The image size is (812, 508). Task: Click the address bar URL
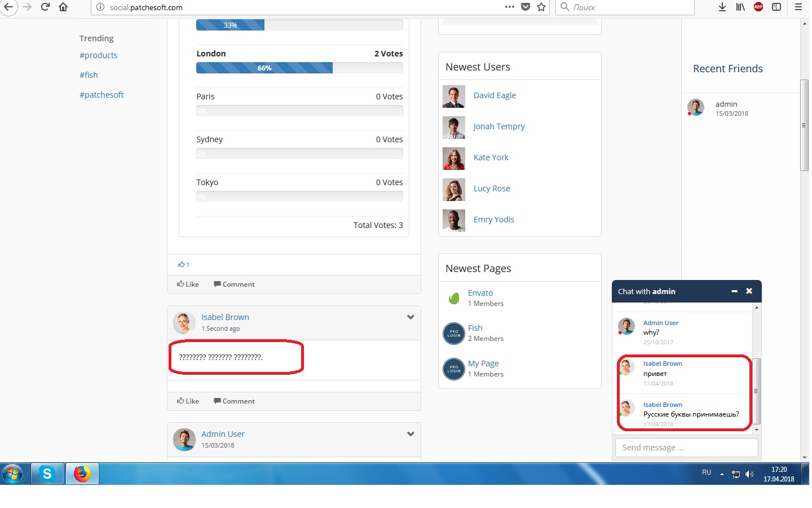(146, 7)
